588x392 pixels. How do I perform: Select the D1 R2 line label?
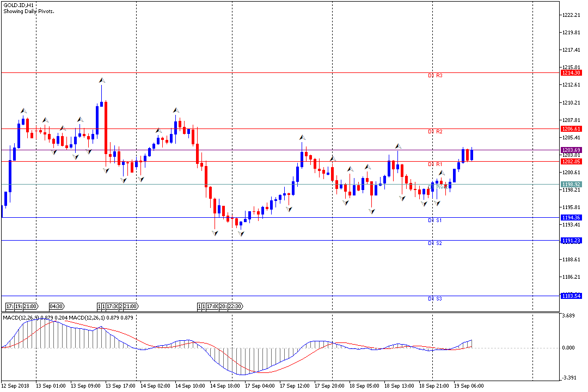(436, 132)
